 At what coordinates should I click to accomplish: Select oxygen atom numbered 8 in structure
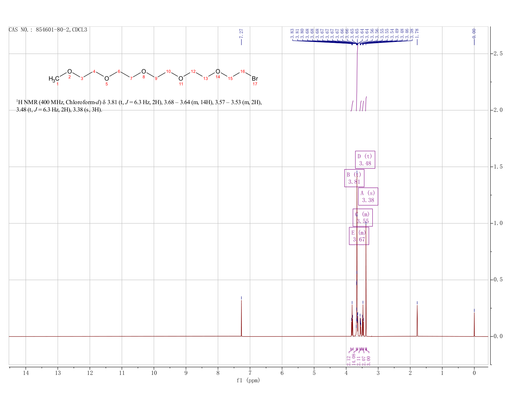coord(143,72)
